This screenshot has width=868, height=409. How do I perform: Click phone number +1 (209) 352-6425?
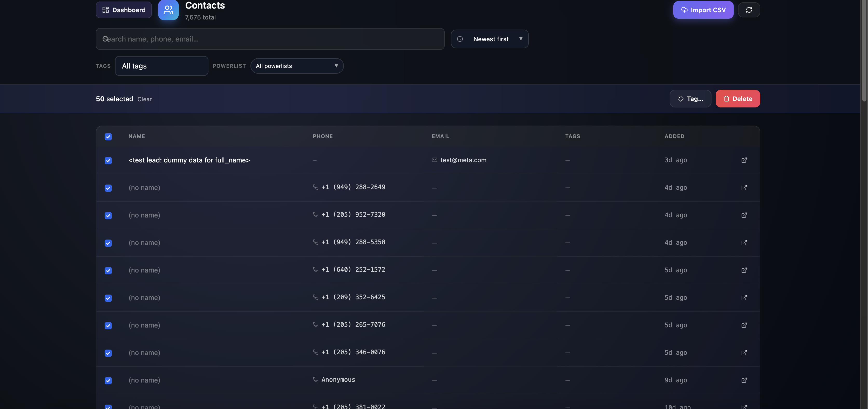(353, 297)
